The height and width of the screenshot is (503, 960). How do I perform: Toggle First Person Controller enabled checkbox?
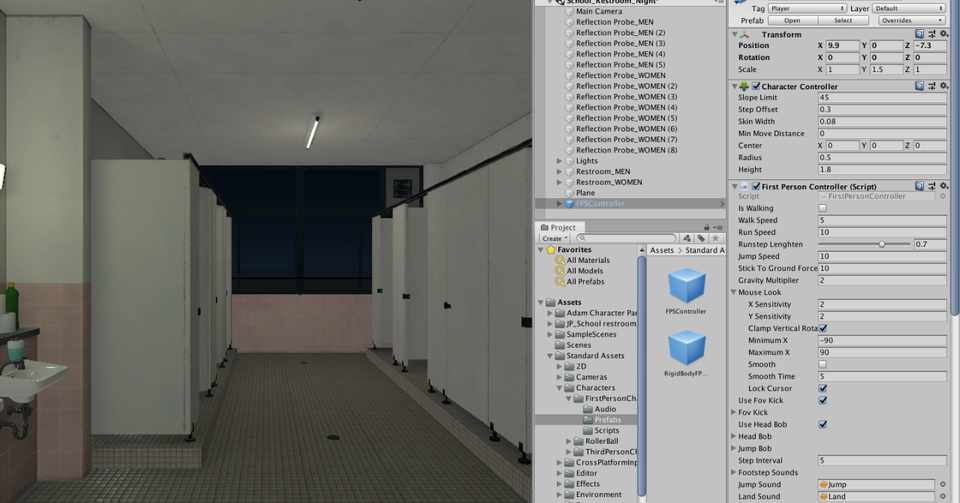point(756,186)
